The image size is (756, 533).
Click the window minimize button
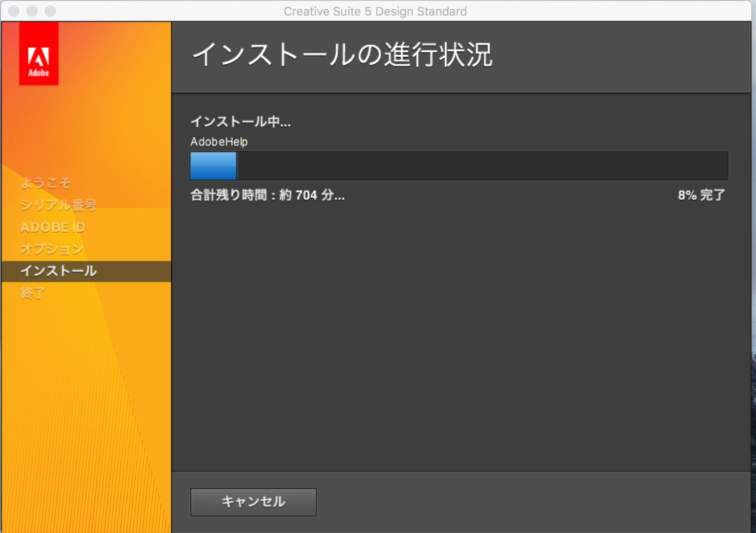32,11
